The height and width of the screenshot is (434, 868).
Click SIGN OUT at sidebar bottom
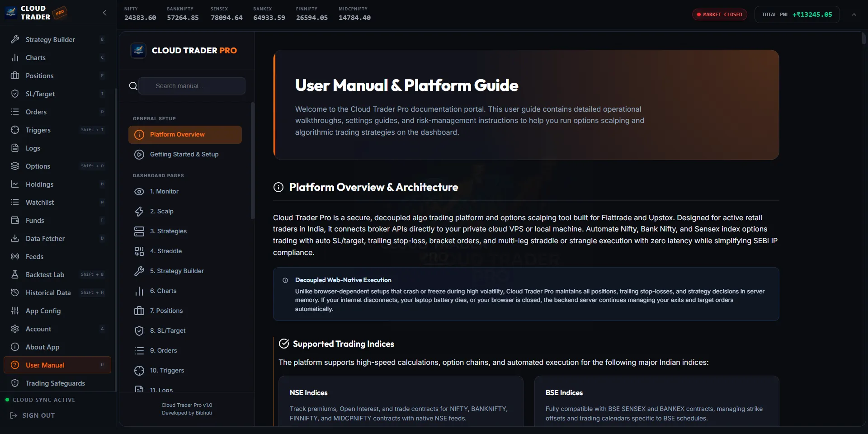click(33, 415)
